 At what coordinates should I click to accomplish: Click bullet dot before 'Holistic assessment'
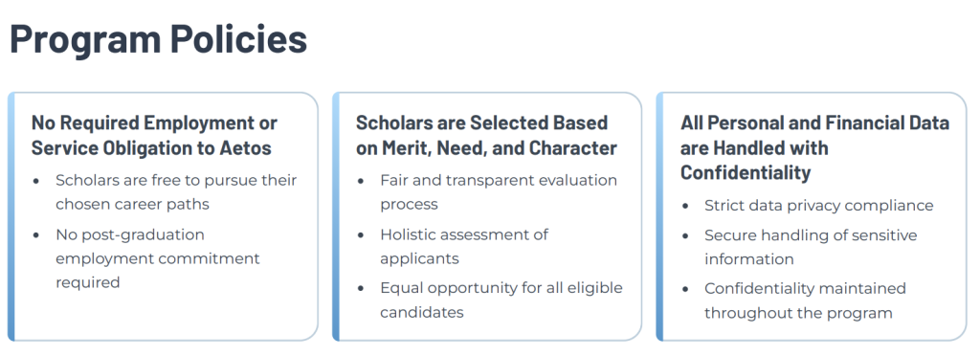click(x=361, y=235)
